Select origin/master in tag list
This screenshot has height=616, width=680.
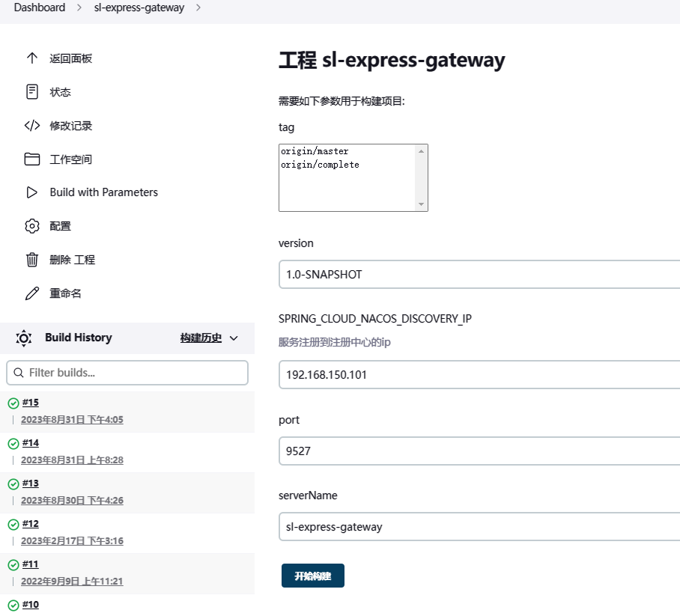315,151
